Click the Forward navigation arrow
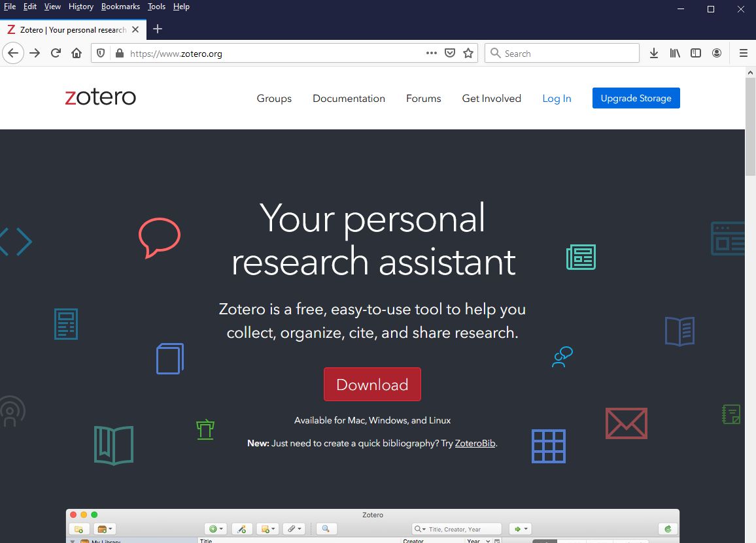The height and width of the screenshot is (543, 756). [x=35, y=53]
